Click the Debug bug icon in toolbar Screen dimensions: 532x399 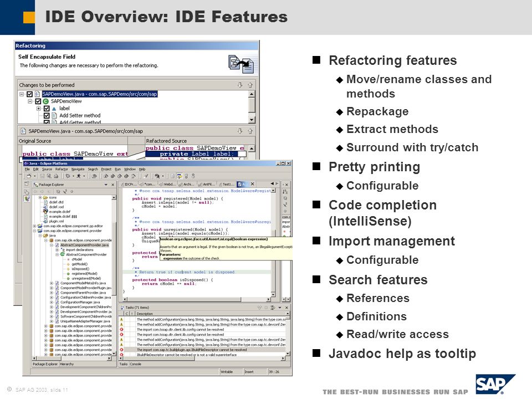point(68,176)
